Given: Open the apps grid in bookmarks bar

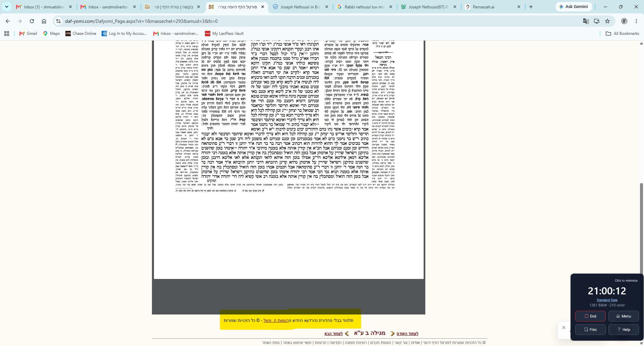Looking at the screenshot, I should click(x=7, y=34).
